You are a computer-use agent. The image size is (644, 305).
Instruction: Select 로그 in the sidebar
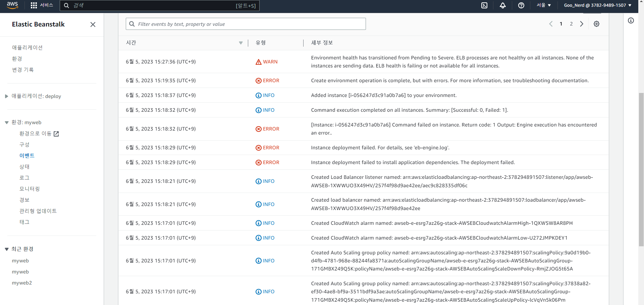pyautogui.click(x=24, y=177)
